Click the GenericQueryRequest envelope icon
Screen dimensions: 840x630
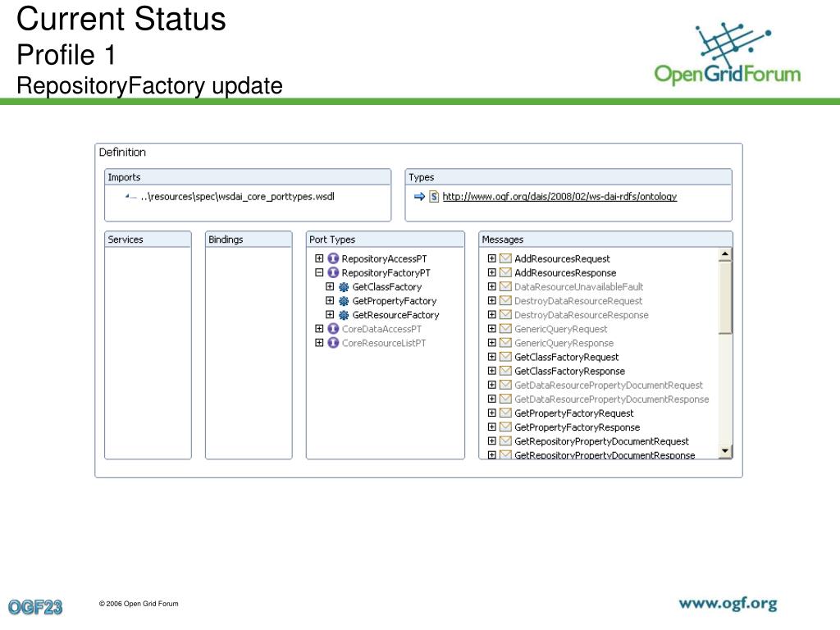click(505, 328)
